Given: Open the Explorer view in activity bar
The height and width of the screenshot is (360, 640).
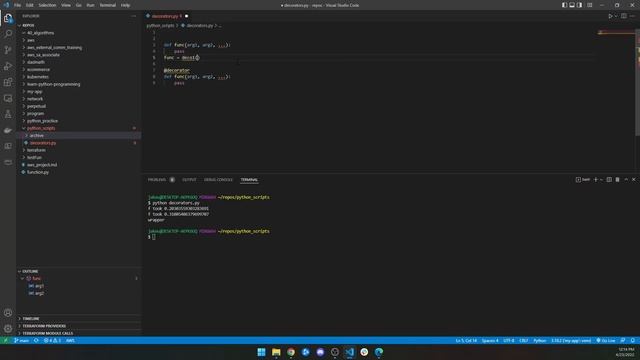Looking at the screenshot, I should tap(8, 18).
